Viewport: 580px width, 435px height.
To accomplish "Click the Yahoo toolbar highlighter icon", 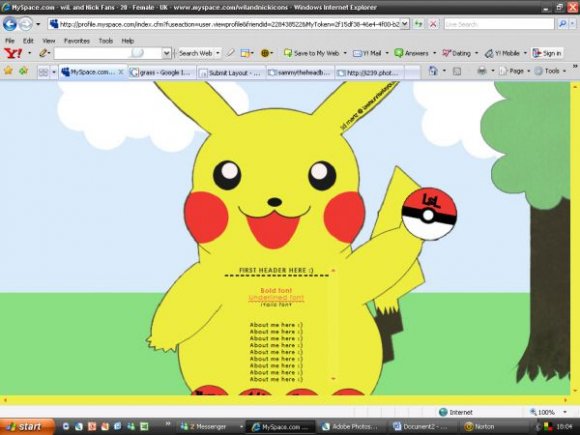I will (230, 53).
